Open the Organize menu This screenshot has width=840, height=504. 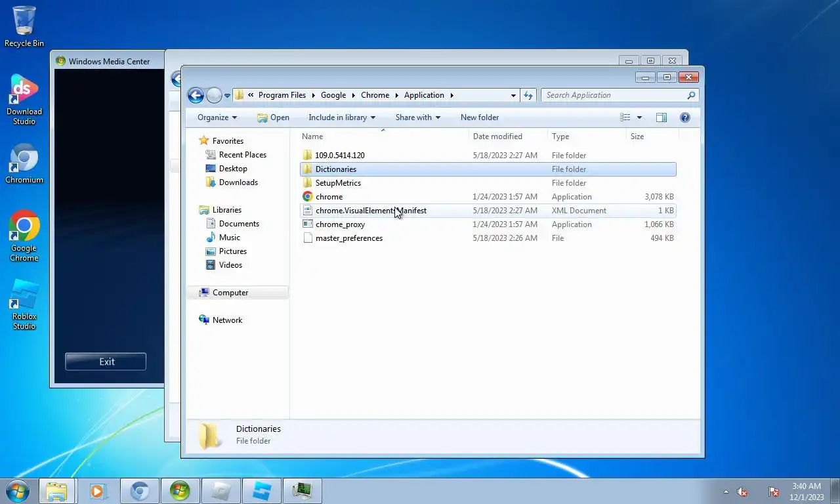click(217, 117)
